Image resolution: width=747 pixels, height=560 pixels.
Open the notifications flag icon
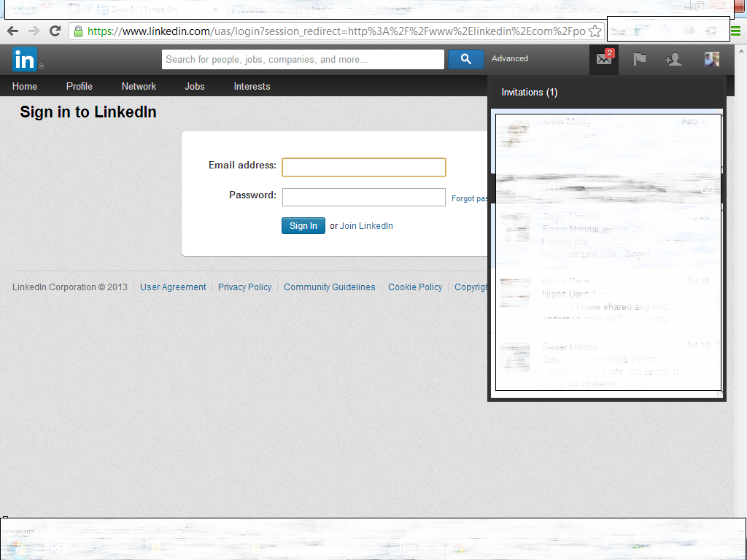(x=640, y=59)
